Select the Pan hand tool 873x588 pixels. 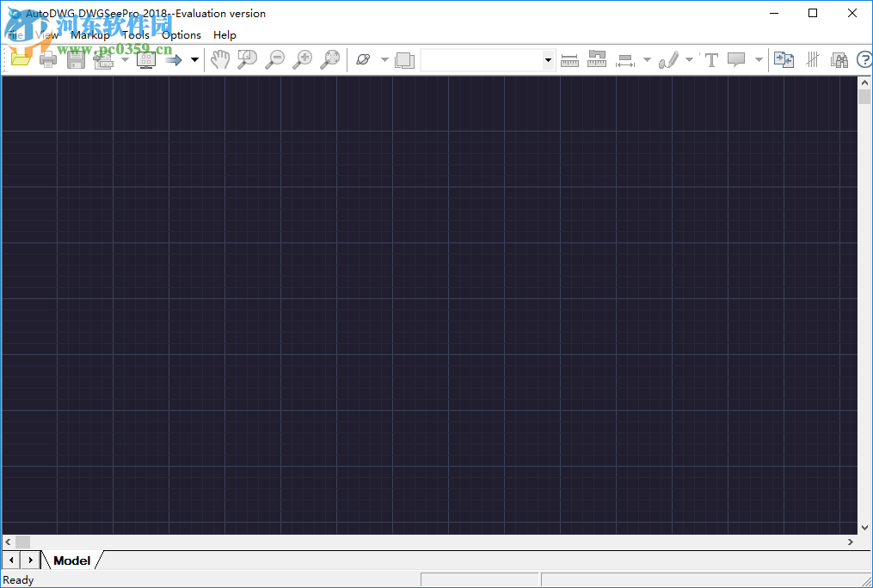pos(220,60)
